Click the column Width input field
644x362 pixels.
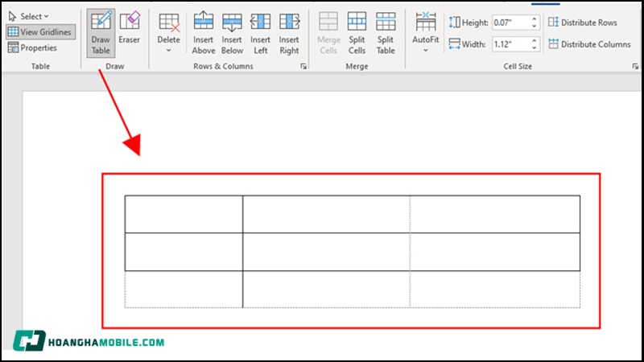pos(510,44)
